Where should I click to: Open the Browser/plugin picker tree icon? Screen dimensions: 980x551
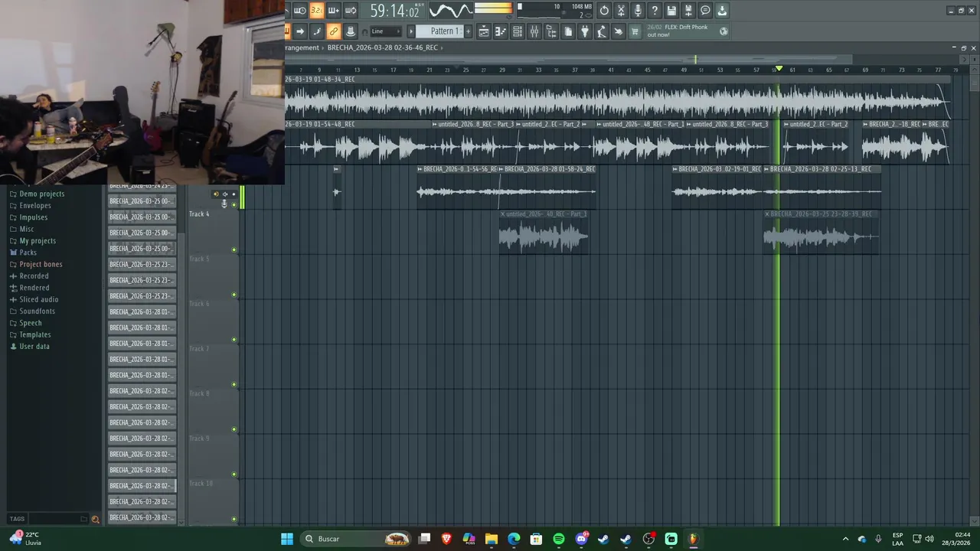(x=551, y=31)
